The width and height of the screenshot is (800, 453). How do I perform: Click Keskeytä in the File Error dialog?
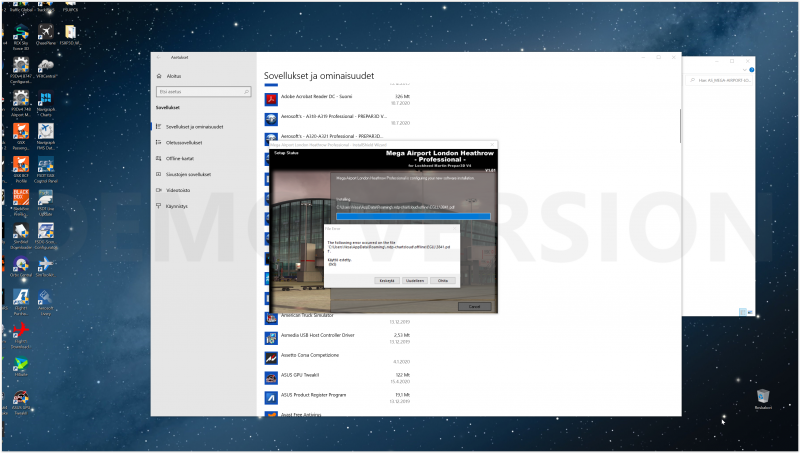tap(387, 281)
